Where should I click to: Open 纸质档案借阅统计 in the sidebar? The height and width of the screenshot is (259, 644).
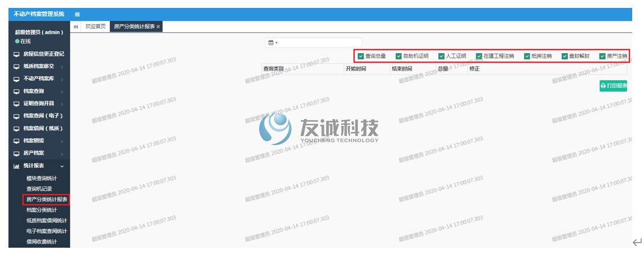(46, 221)
